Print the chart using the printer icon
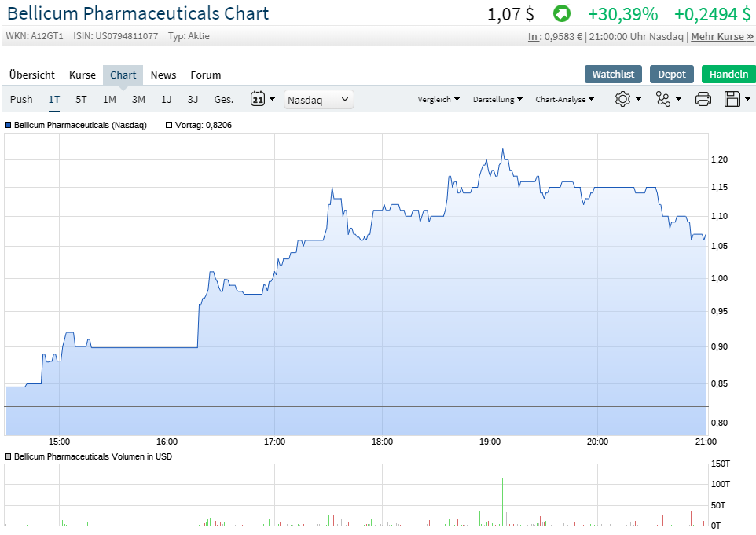This screenshot has height=535, width=756. pyautogui.click(x=703, y=98)
